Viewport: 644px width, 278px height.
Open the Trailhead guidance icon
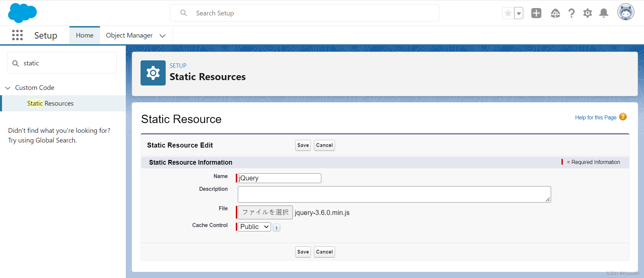tap(555, 13)
